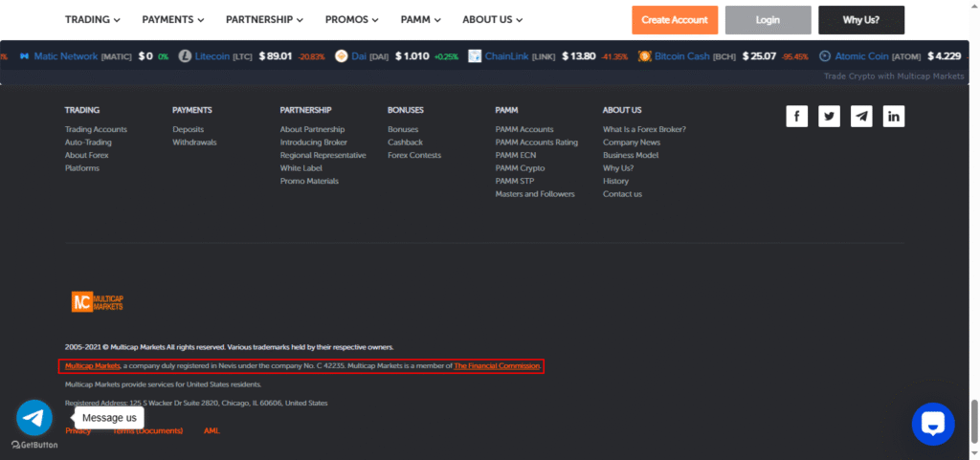Open PAMM STP footer link
The width and height of the screenshot is (980, 460).
[515, 181]
